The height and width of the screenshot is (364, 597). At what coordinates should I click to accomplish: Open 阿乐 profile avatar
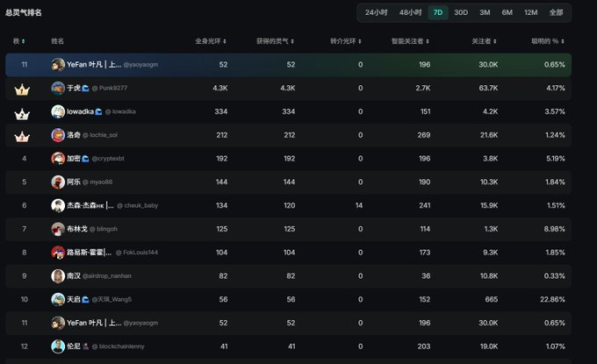(58, 182)
